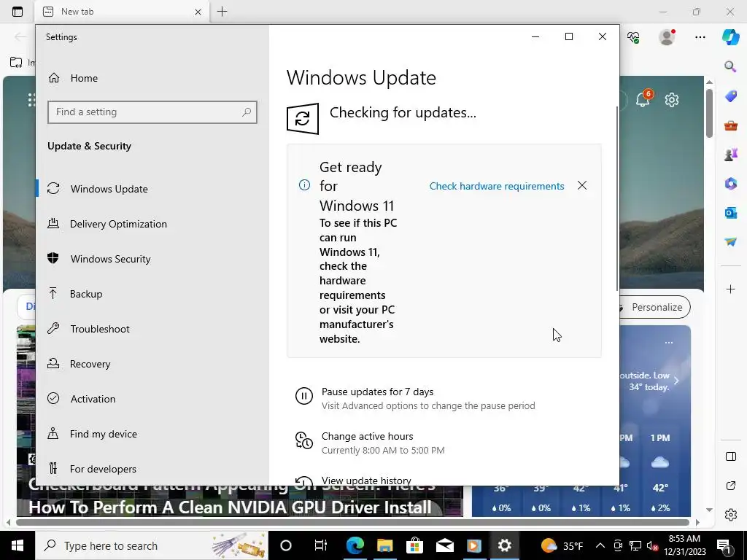Click the Edge page horizontal scrollbar

(x=352, y=522)
